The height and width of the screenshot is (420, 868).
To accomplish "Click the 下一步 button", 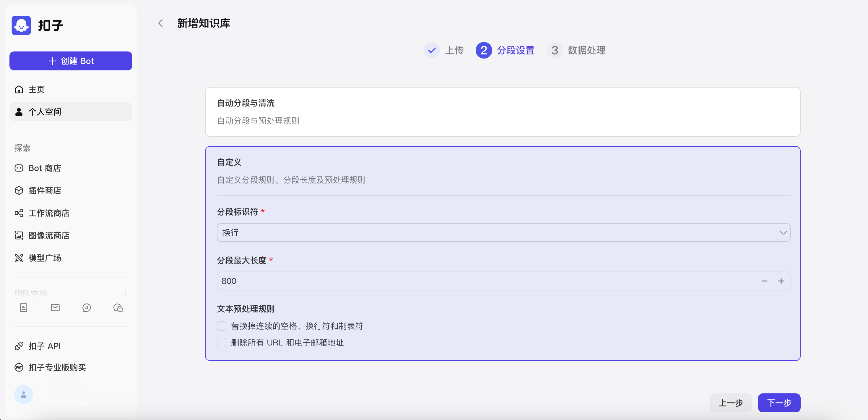I will pos(779,403).
